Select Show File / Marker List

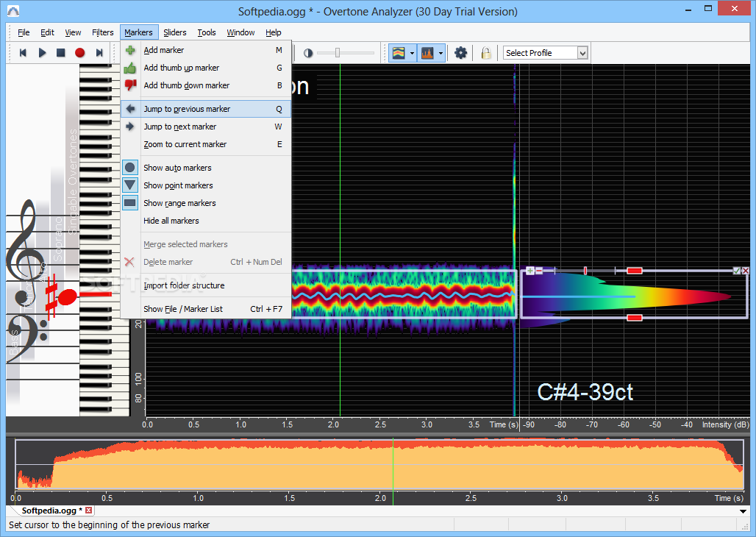206,309
